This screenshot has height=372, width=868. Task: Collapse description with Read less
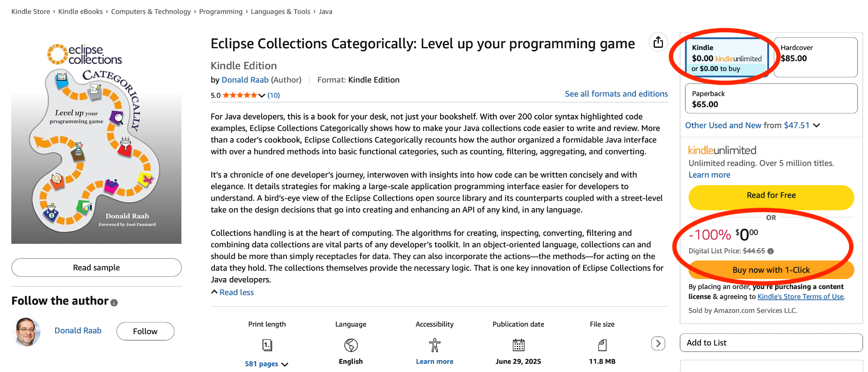[x=236, y=292]
